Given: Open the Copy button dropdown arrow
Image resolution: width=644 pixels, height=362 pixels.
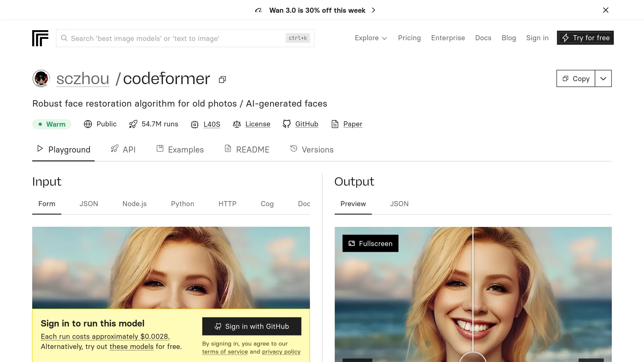Looking at the screenshot, I should click(603, 78).
